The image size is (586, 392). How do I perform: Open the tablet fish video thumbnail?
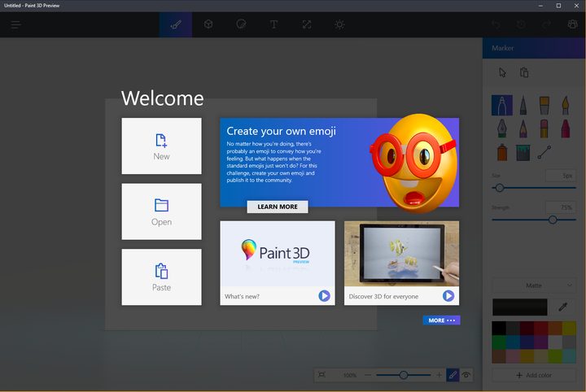point(402,254)
